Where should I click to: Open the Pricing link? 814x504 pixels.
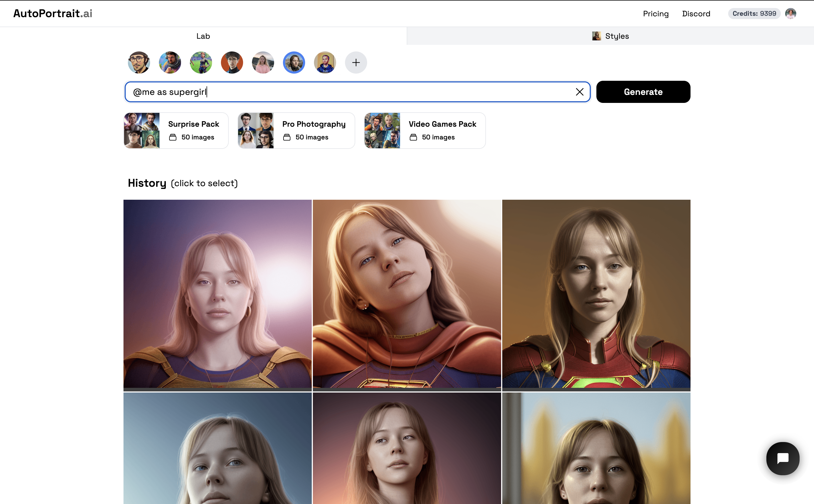[656, 14]
